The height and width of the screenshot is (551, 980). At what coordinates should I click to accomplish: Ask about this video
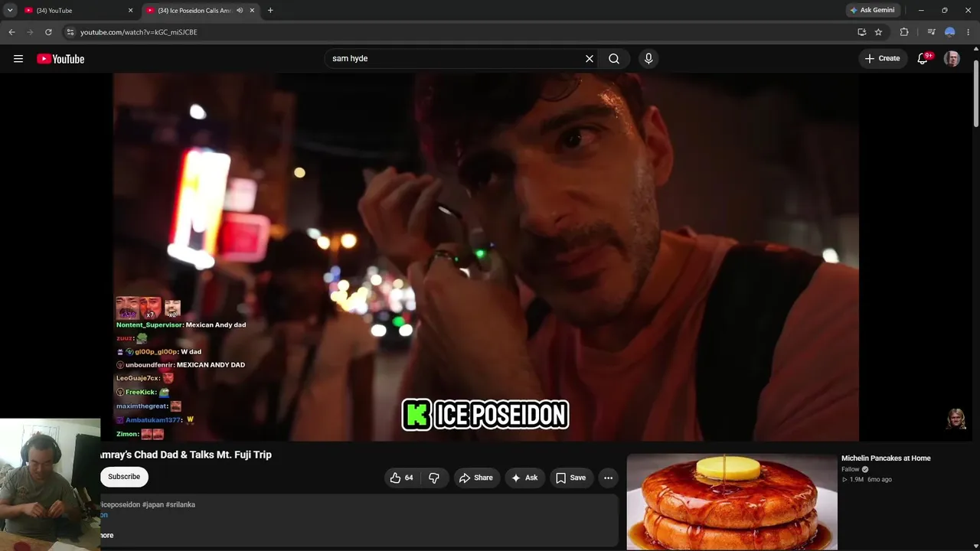524,478
